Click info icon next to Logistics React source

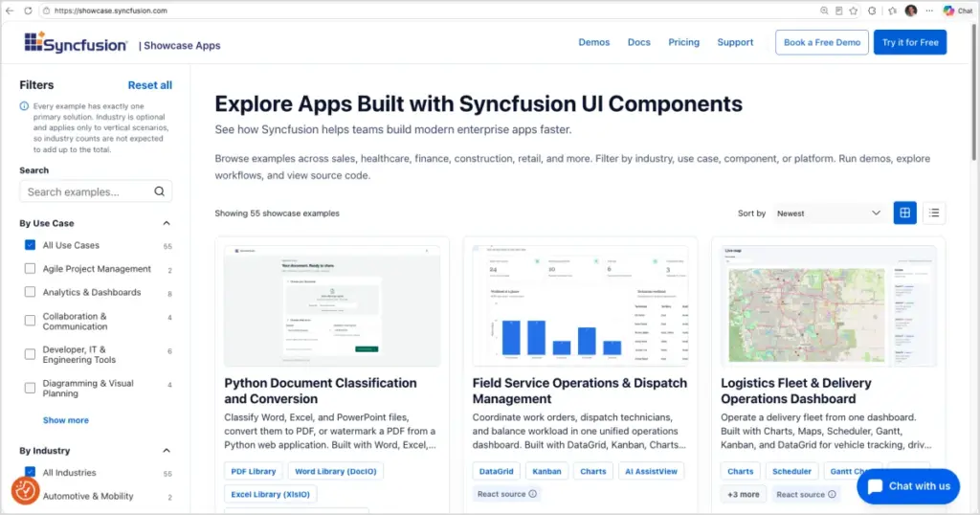point(832,494)
